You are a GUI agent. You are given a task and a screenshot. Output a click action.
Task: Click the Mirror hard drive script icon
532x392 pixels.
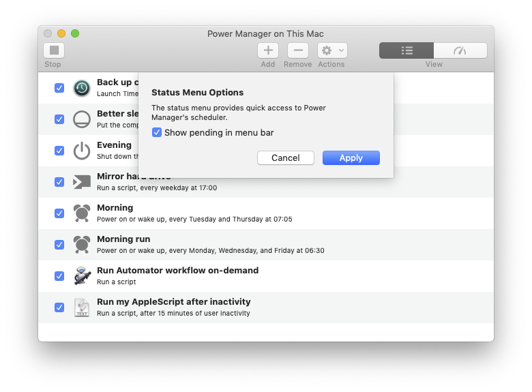click(82, 182)
